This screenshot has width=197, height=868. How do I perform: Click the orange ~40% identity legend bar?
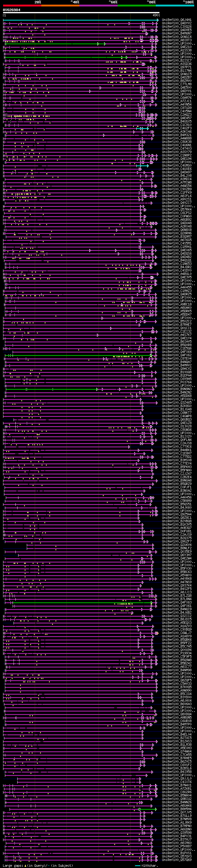tap(60, 6)
